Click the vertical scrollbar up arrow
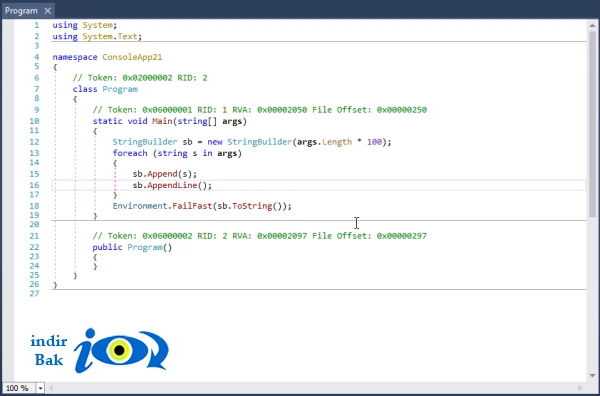 tap(592, 25)
